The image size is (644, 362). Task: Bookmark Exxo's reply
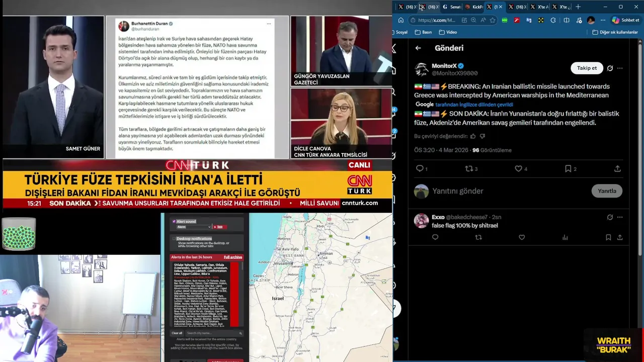point(608,237)
